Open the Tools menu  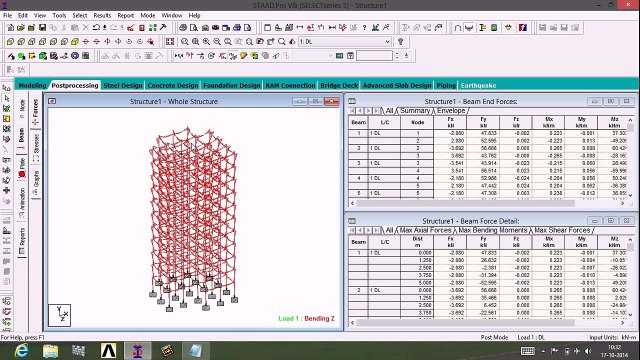point(59,16)
